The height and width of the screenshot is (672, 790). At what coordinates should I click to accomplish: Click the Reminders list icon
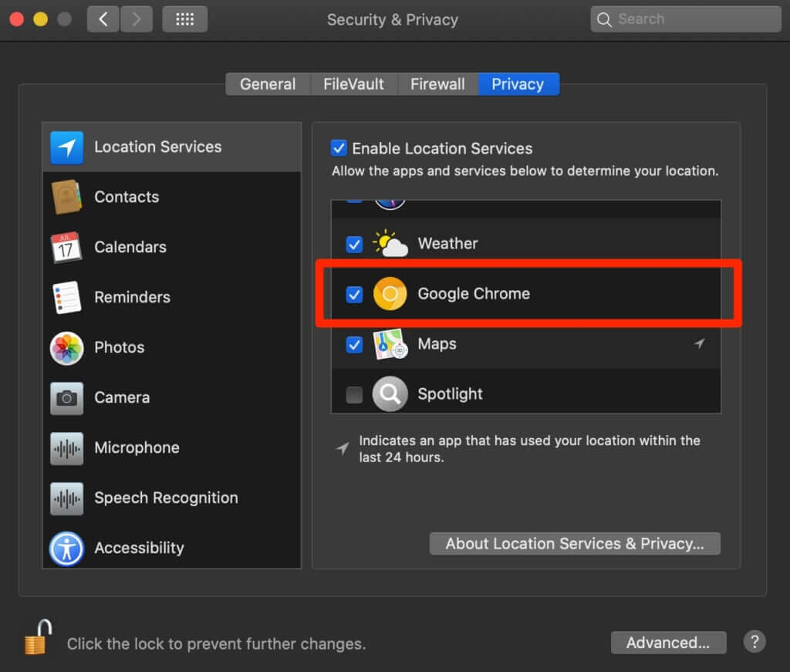[x=66, y=297]
